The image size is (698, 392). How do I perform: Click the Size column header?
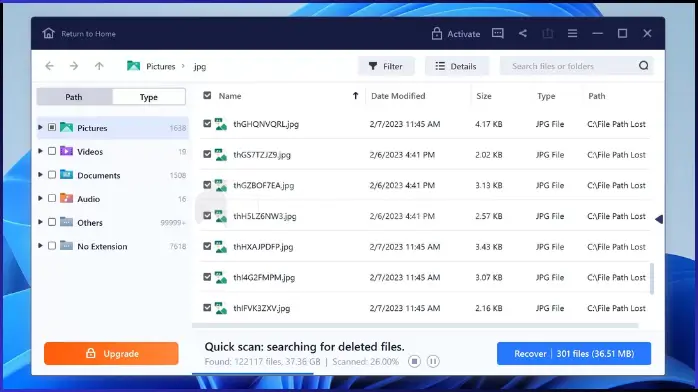coord(483,96)
